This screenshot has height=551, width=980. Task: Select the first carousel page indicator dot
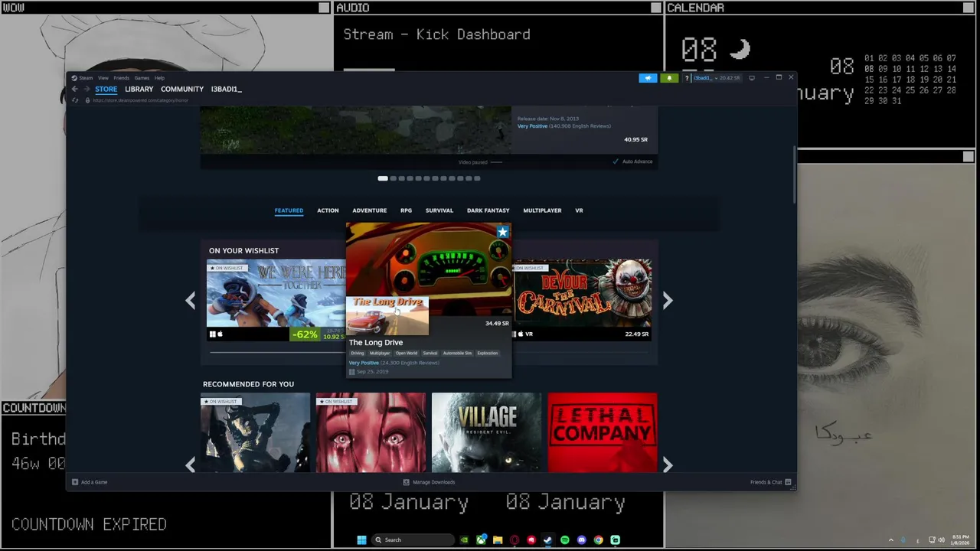pyautogui.click(x=383, y=178)
